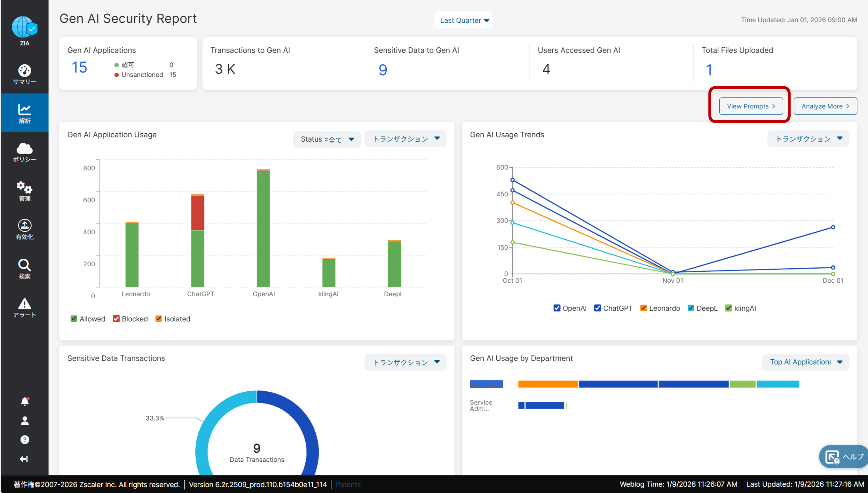The width and height of the screenshot is (868, 493).
Task: Click the red Blocked segment of the ChatGPT bar
Action: (x=197, y=213)
